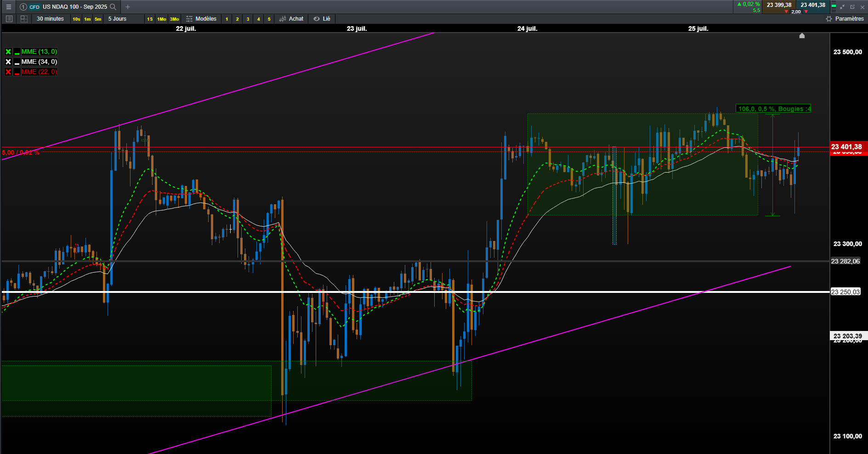Click the grid layout icon
The image size is (868, 454).
tap(24, 19)
